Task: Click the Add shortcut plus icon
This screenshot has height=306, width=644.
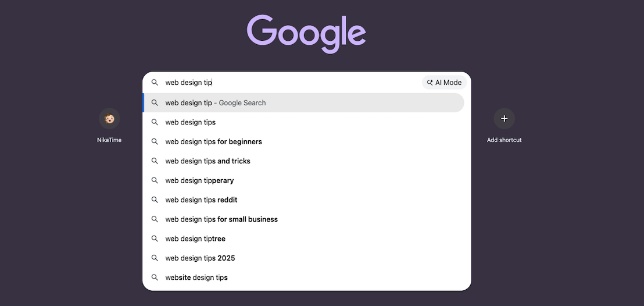Action: [504, 119]
